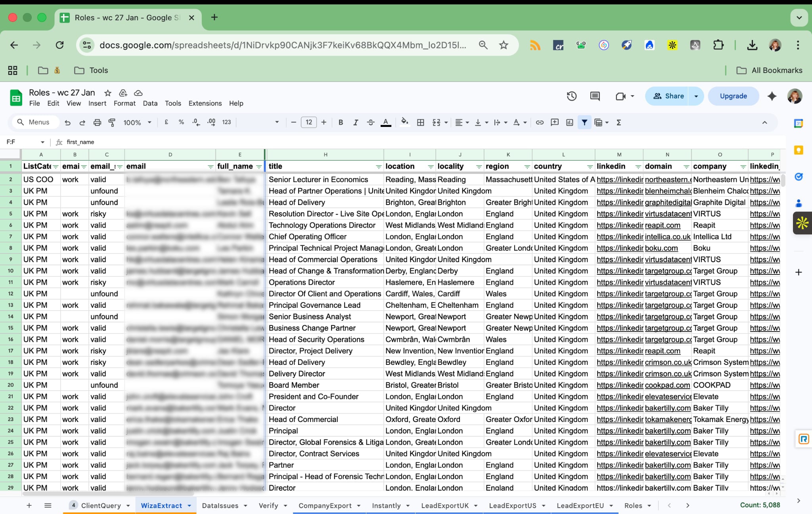Click the Undo icon in toolbar
812x514 pixels.
point(67,123)
